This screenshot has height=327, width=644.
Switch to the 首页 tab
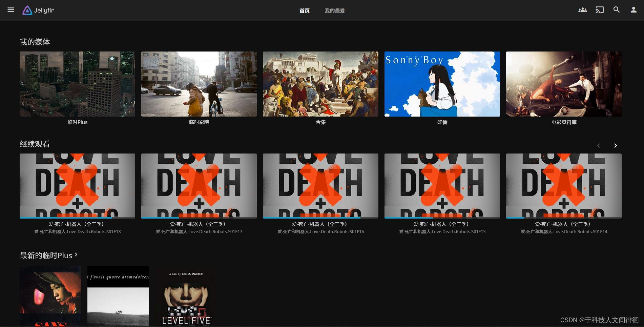[x=304, y=11]
